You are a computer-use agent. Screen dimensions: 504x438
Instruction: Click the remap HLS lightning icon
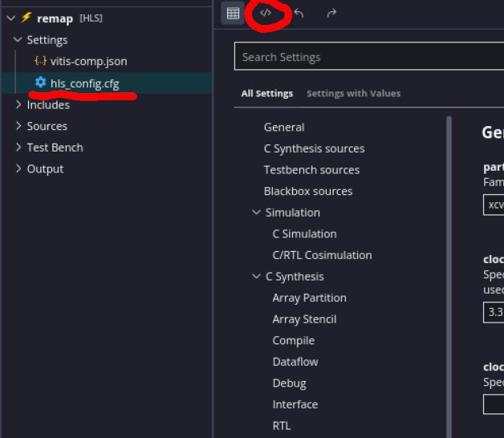click(26, 18)
